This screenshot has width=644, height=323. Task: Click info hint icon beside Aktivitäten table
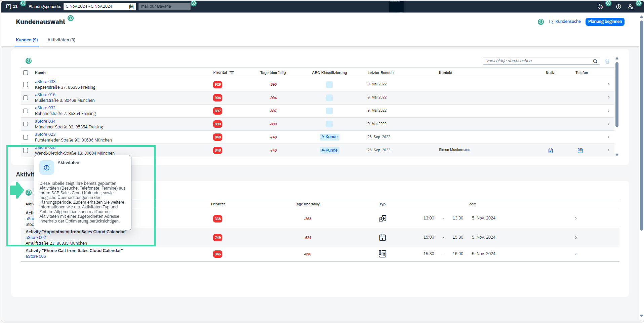[x=29, y=192]
